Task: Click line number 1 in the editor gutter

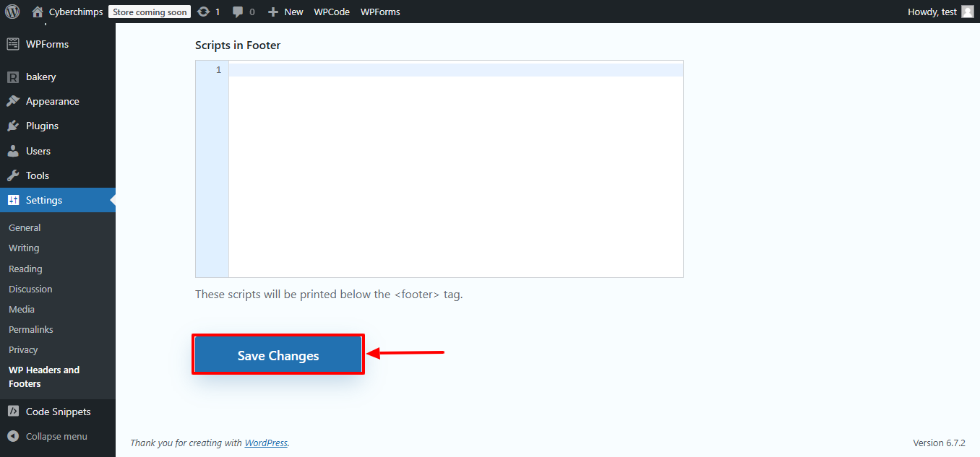Action: (218, 70)
